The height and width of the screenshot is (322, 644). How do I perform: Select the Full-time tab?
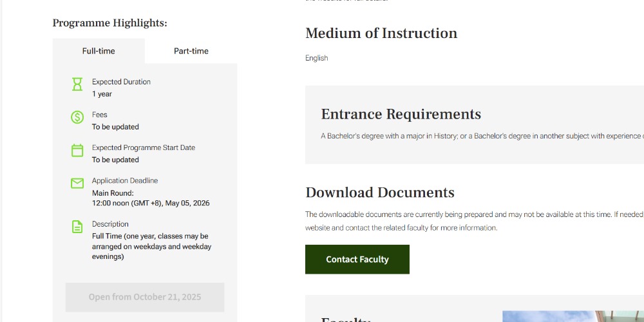[x=99, y=51]
